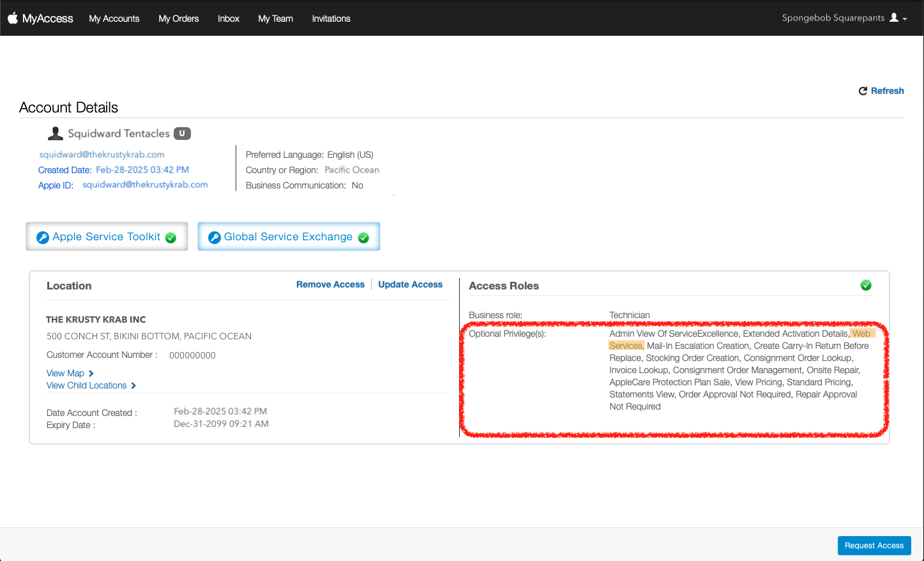924x561 pixels.
Task: Click the green checkmark in Access Roles
Action: 866,285
